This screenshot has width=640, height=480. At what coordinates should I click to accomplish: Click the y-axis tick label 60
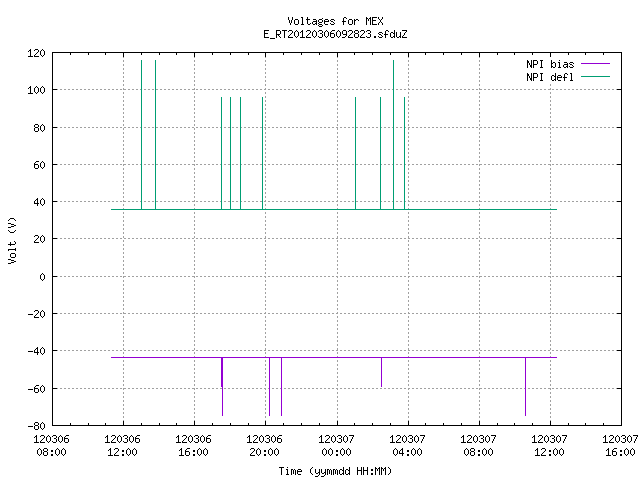tap(39, 165)
